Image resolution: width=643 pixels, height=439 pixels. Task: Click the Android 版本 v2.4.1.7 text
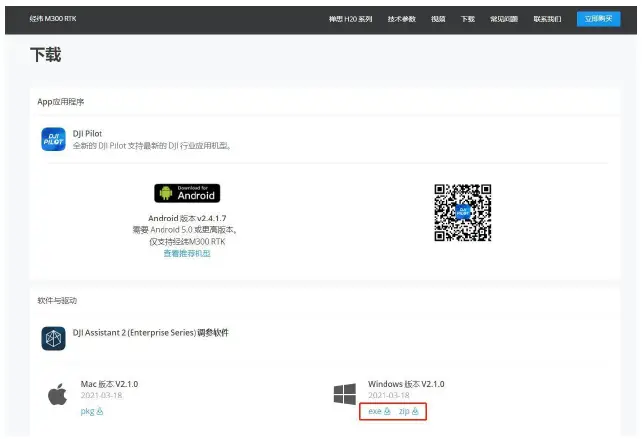coord(187,218)
